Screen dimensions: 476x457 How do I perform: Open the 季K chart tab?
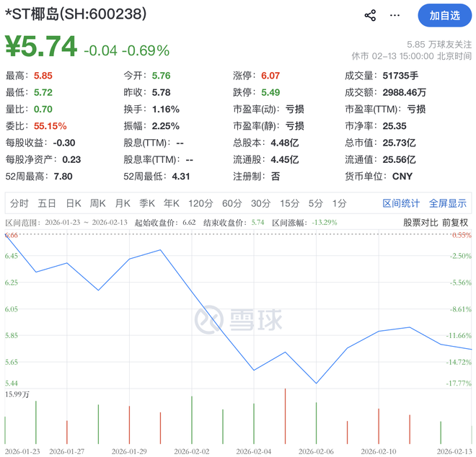pos(147,203)
